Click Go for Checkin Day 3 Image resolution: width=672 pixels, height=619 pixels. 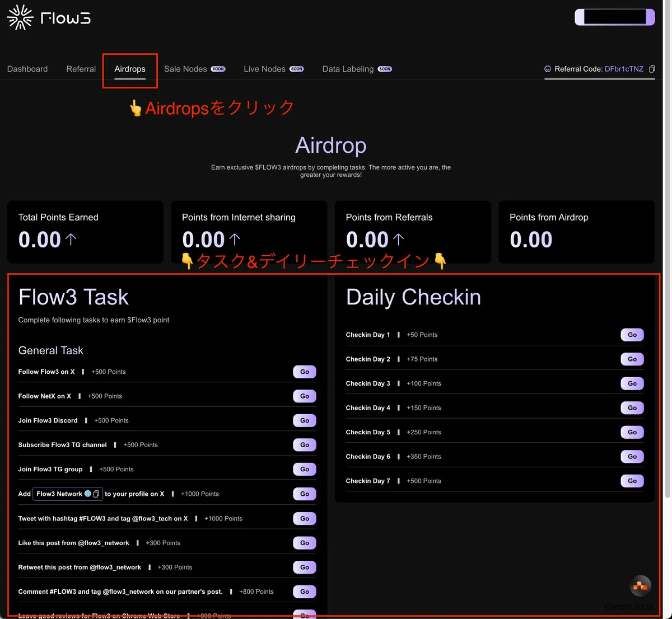click(x=632, y=383)
